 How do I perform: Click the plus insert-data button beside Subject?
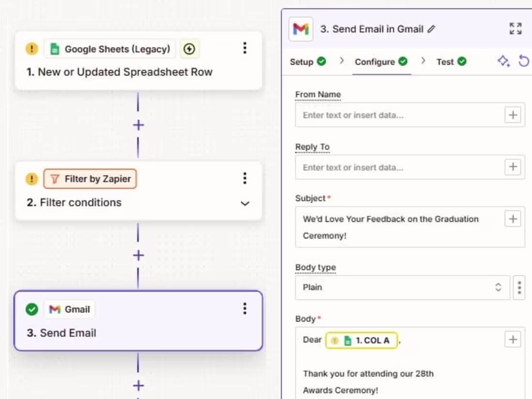tap(513, 219)
